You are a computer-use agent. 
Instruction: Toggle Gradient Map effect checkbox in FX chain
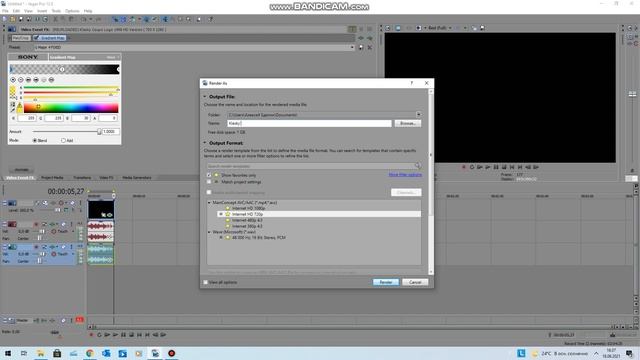[x=36, y=38]
